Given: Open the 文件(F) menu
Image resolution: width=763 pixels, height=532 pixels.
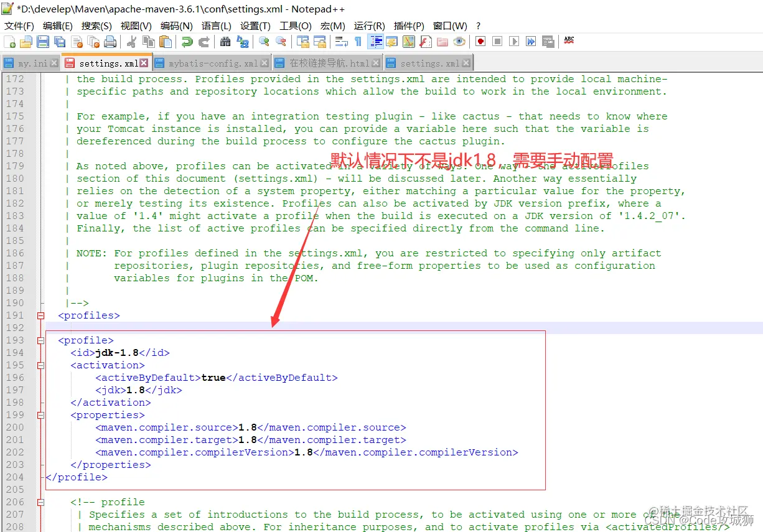Looking at the screenshot, I should point(19,26).
